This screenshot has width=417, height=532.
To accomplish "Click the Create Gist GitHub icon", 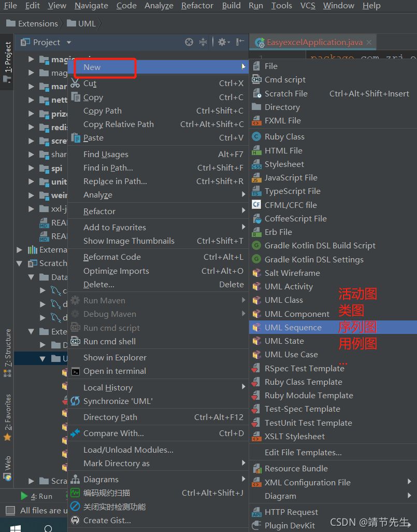I will 75,520.
